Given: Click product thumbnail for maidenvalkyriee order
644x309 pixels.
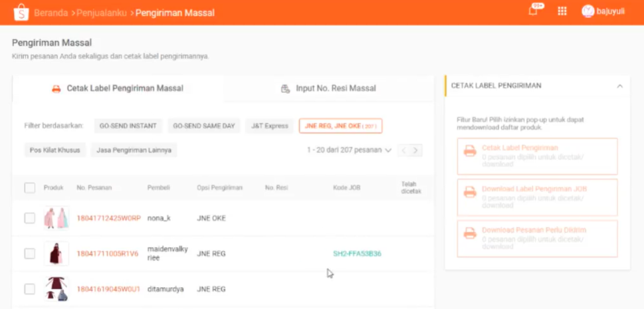Looking at the screenshot, I should tap(56, 253).
